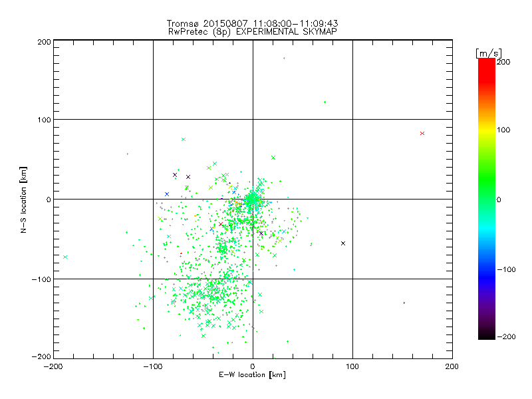Click the x-axis '-100' tick label
Viewport: 532px width, 399px height.
coord(153,366)
